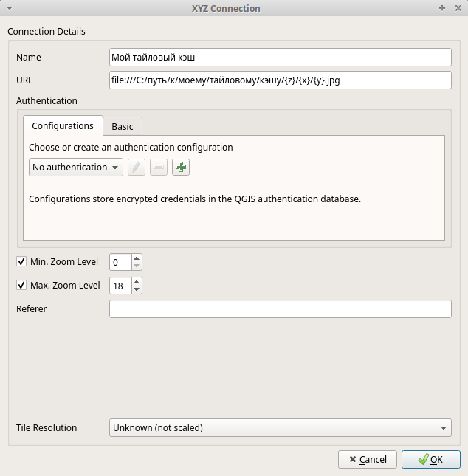Decrease the Min. Zoom Level value
The height and width of the screenshot is (476, 468).
pyautogui.click(x=137, y=266)
